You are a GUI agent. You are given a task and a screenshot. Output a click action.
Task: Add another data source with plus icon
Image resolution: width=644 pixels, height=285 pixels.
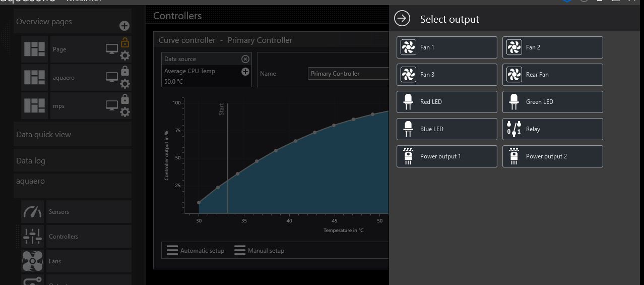(x=245, y=72)
